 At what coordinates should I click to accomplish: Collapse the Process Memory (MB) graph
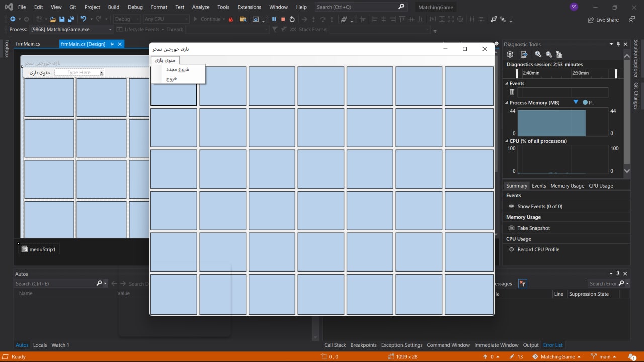(507, 103)
